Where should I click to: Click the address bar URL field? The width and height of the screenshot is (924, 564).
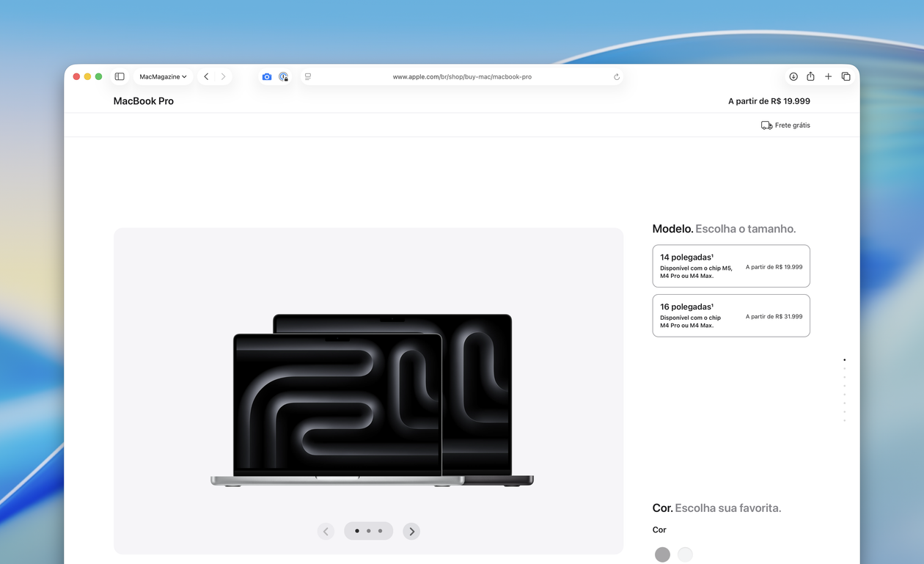pos(462,76)
